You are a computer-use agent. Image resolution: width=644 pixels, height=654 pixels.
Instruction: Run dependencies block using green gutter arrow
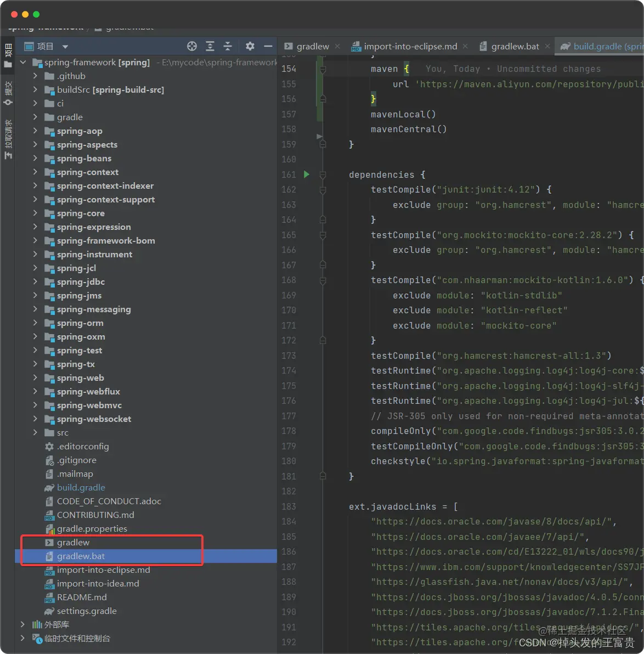click(307, 174)
